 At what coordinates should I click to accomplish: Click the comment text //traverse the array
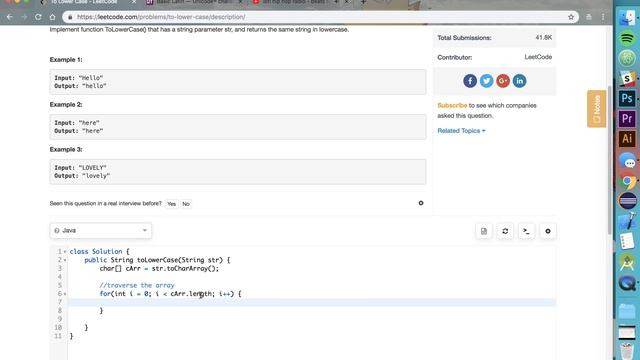click(137, 285)
